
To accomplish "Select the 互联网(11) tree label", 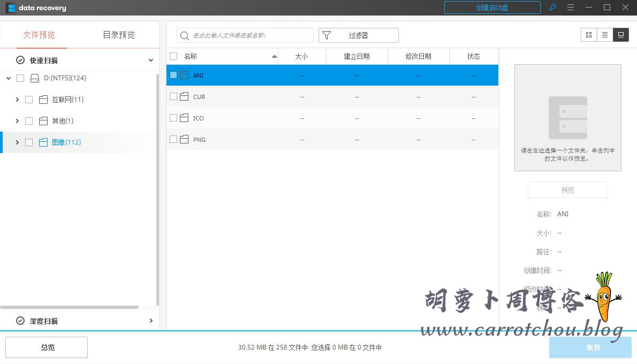I will coord(67,100).
